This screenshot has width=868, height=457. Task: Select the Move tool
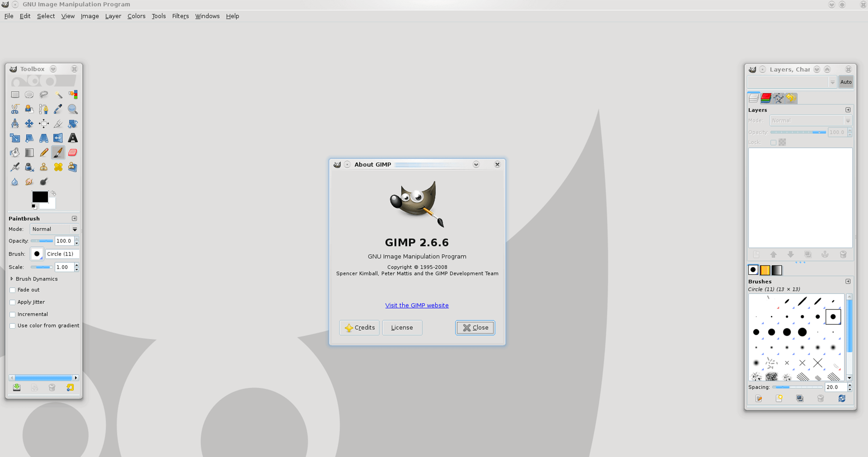(29, 124)
